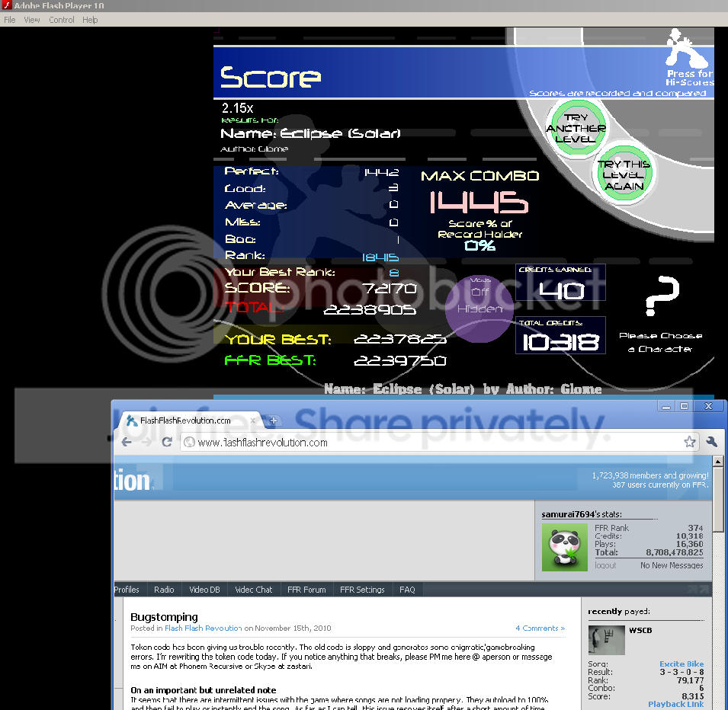Open the View menu in Flash Player

pos(32,20)
